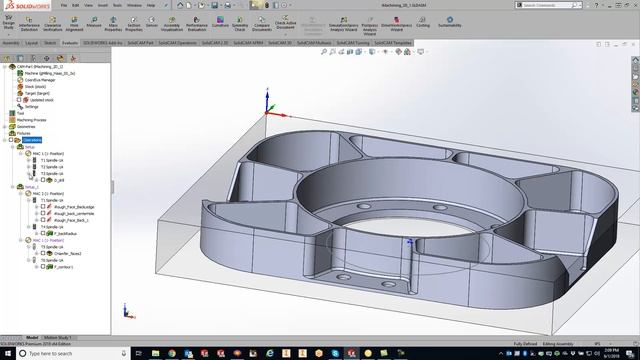Open Mass Properties
The image size is (640, 360).
(113, 24)
